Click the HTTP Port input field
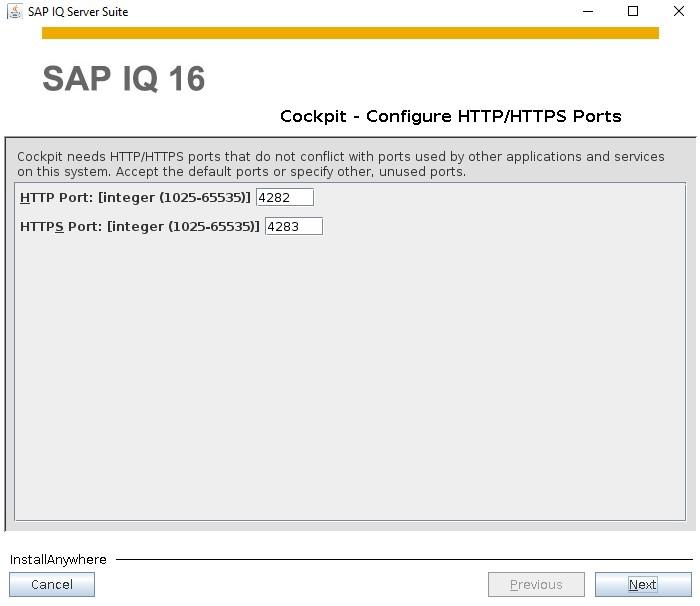The image size is (700, 606). click(285, 197)
